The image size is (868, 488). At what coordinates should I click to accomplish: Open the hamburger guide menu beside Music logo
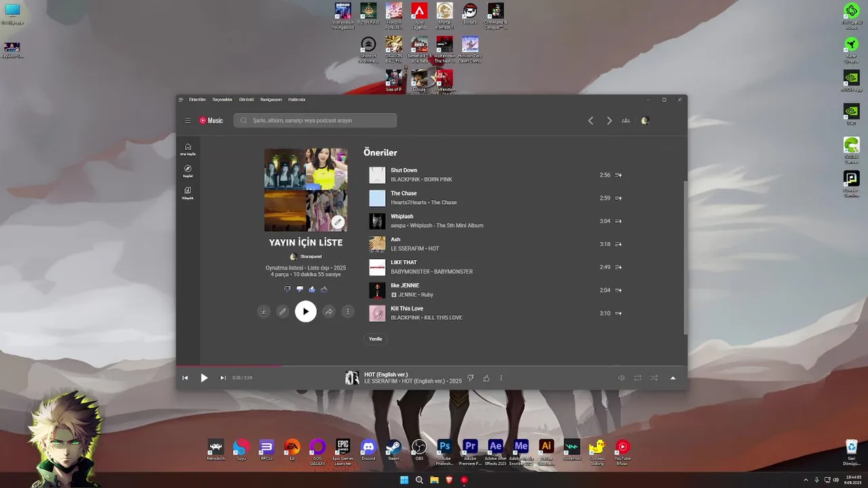click(x=188, y=121)
